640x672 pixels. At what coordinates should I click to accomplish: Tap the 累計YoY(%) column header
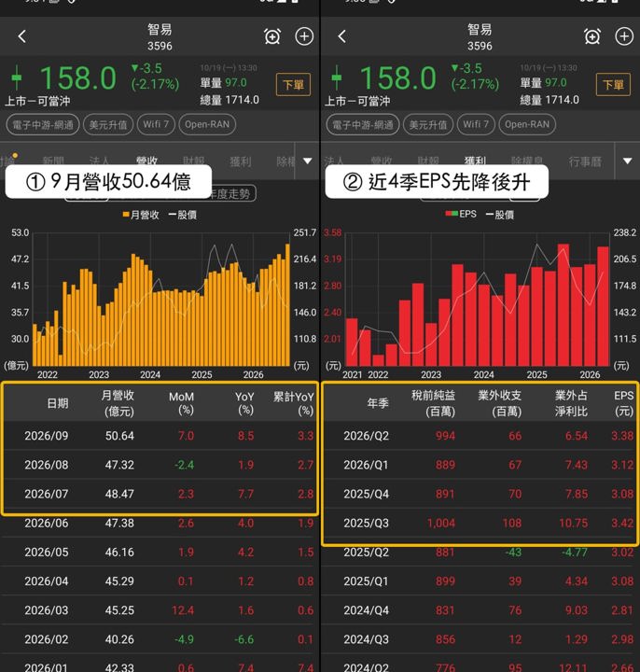click(x=294, y=403)
